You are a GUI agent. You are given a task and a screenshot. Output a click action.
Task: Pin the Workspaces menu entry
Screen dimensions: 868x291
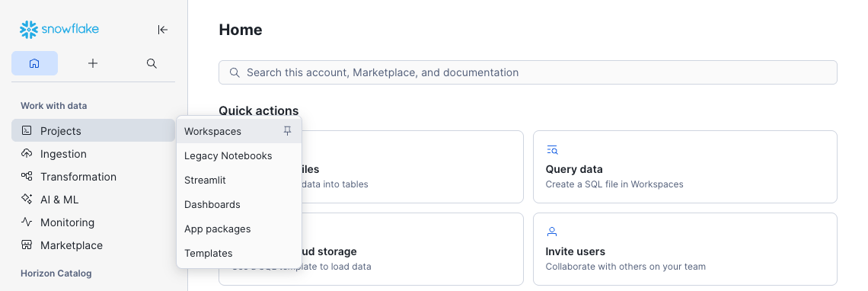point(287,131)
